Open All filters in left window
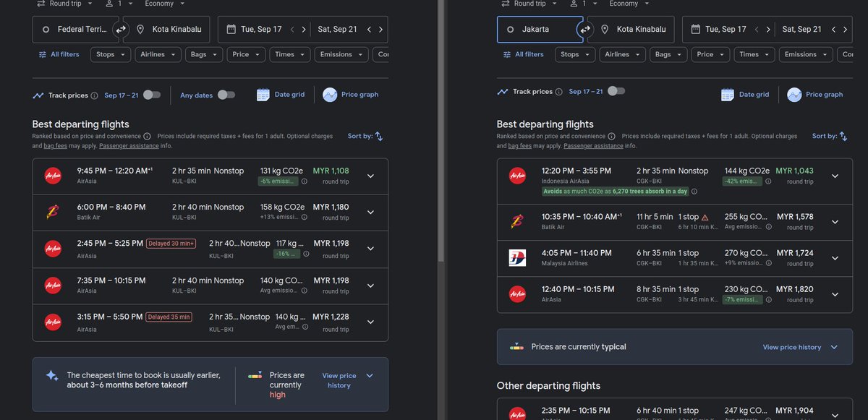Image resolution: width=868 pixels, height=420 pixels. click(59, 54)
